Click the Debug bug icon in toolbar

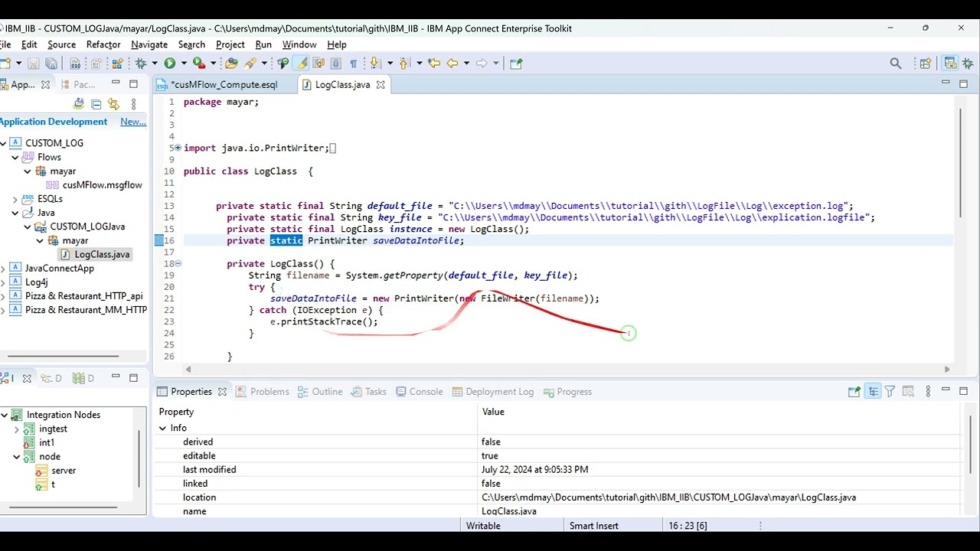click(141, 64)
